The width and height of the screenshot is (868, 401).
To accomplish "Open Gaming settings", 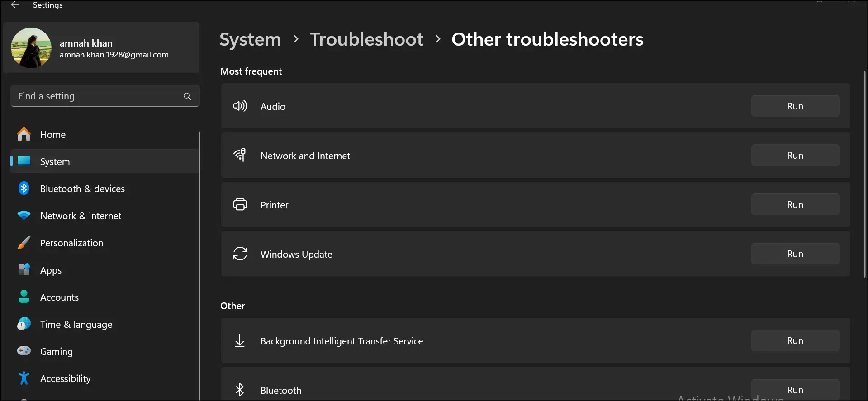I will (x=104, y=351).
